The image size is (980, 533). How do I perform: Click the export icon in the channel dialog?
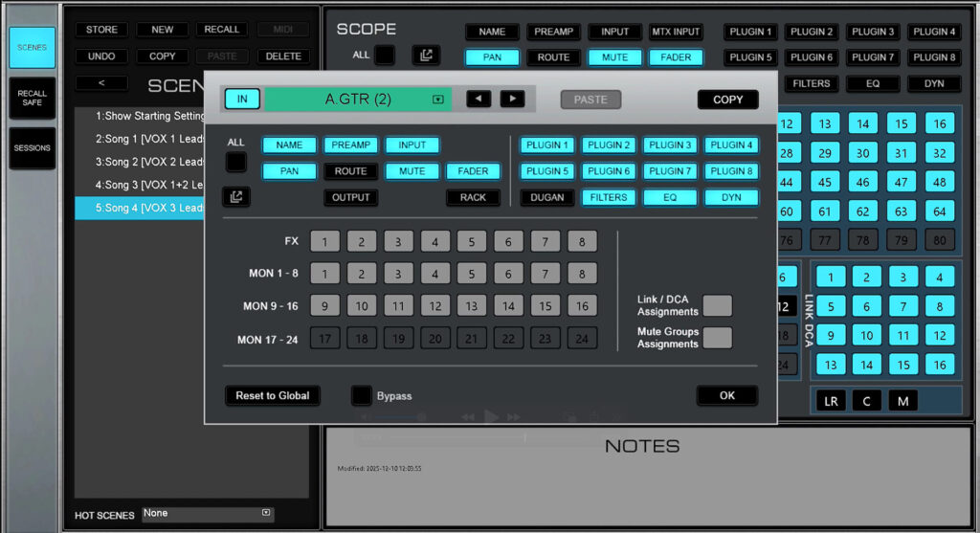point(236,197)
